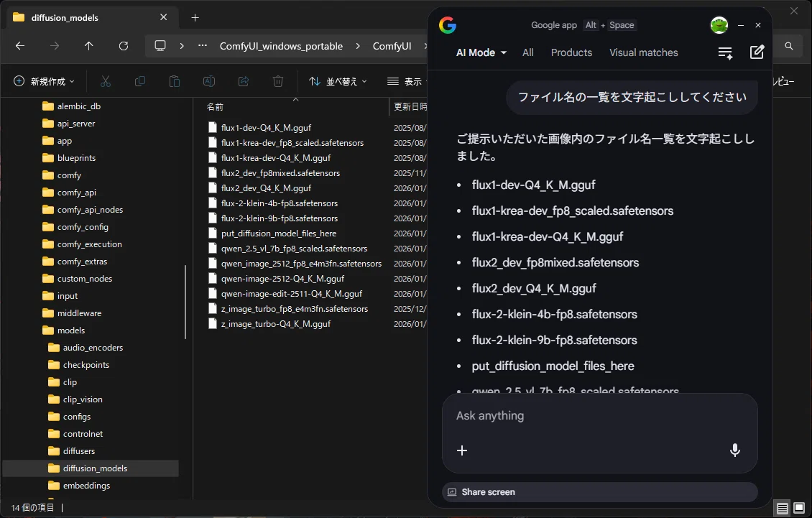812x518 pixels.
Task: Click the Paste clipboard icon in toolbar
Action: click(175, 81)
